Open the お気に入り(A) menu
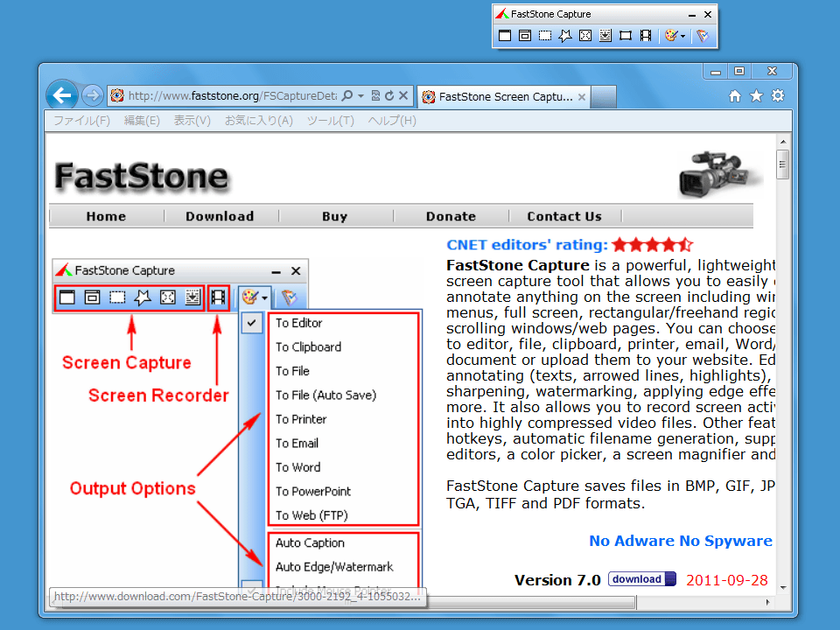 pos(259,121)
